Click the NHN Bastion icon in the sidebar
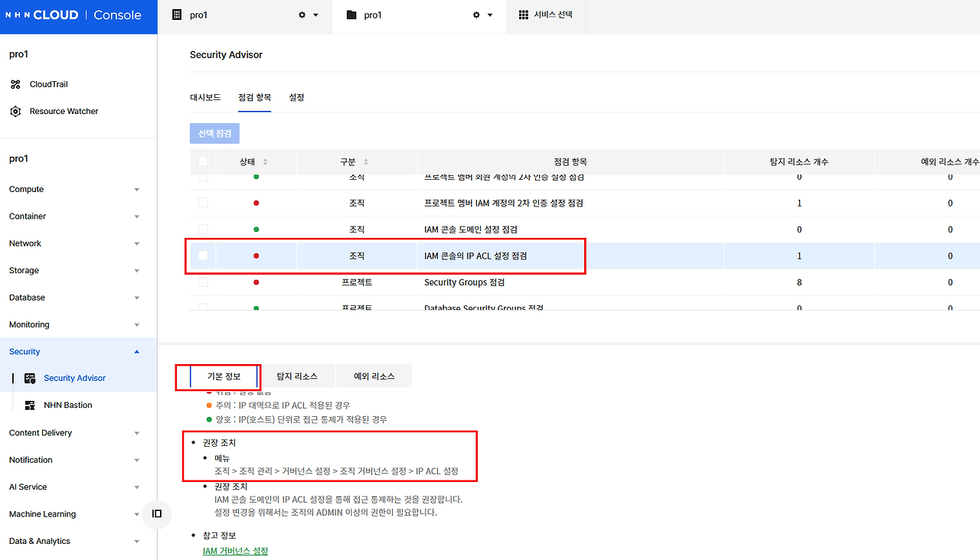Screen dimensions: 980x560 point(31,405)
